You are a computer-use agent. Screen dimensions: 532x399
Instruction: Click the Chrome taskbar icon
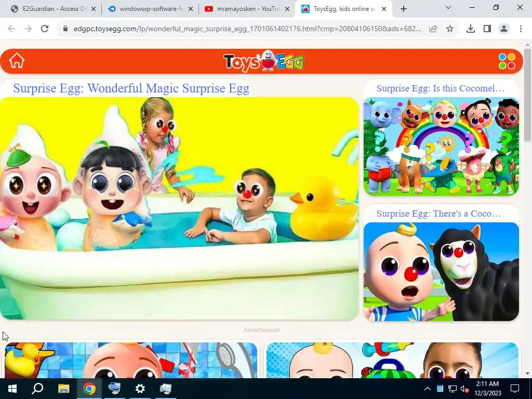tap(89, 389)
